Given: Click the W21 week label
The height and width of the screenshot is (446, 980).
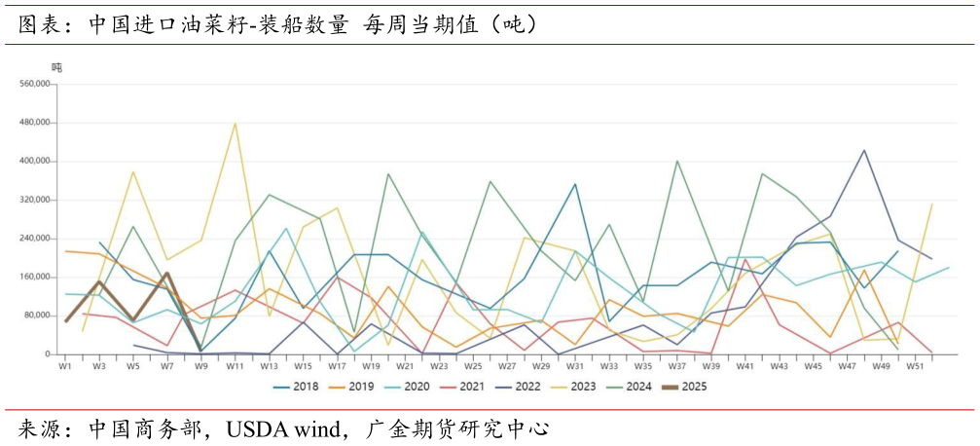Looking at the screenshot, I should coord(405,367).
